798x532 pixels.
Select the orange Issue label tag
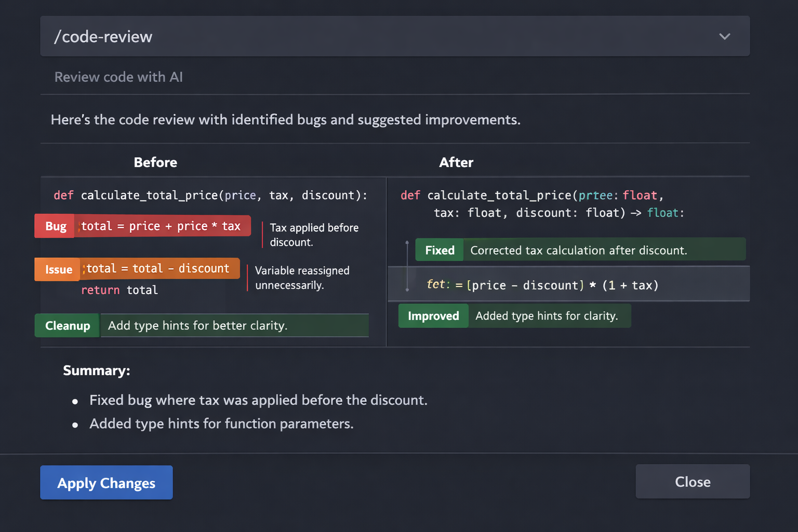pyautogui.click(x=58, y=269)
